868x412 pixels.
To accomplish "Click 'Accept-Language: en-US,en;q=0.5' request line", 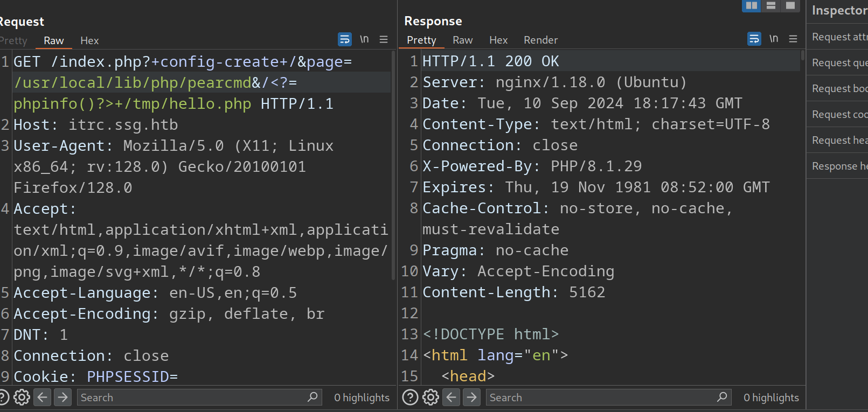I will click(155, 293).
